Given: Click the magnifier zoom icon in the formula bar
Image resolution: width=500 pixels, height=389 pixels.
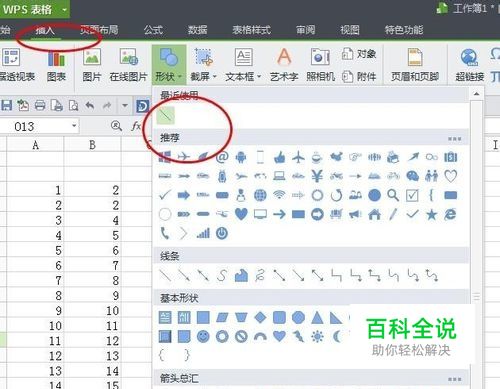Looking at the screenshot, I should tap(116, 126).
